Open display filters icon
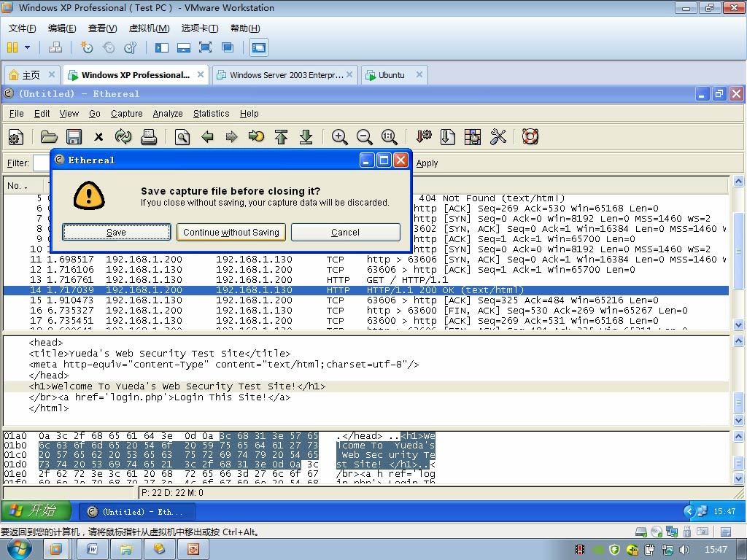The height and width of the screenshot is (560, 747). pyautogui.click(x=447, y=137)
